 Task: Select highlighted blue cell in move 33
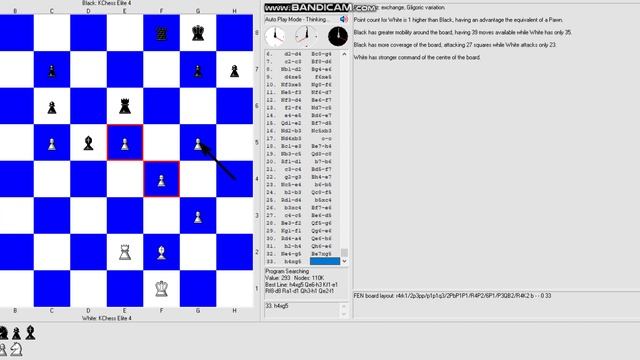coord(324,261)
